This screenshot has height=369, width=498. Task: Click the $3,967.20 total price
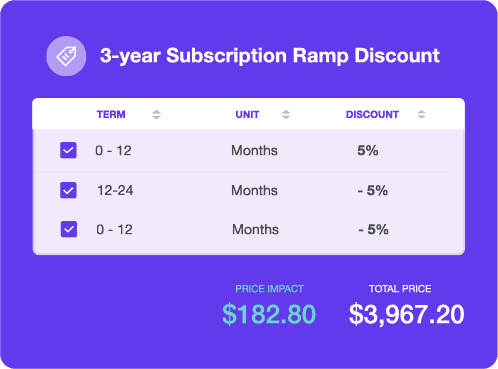pos(406,314)
